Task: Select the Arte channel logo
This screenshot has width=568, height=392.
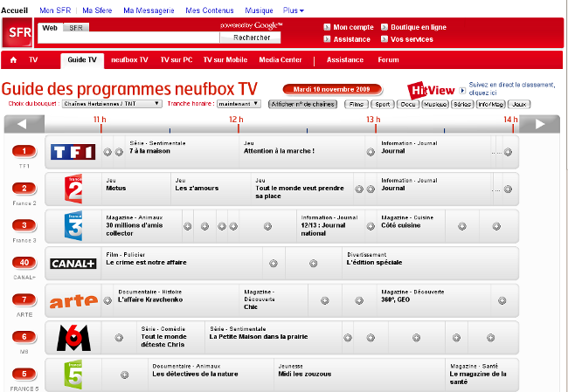Action: click(x=73, y=301)
